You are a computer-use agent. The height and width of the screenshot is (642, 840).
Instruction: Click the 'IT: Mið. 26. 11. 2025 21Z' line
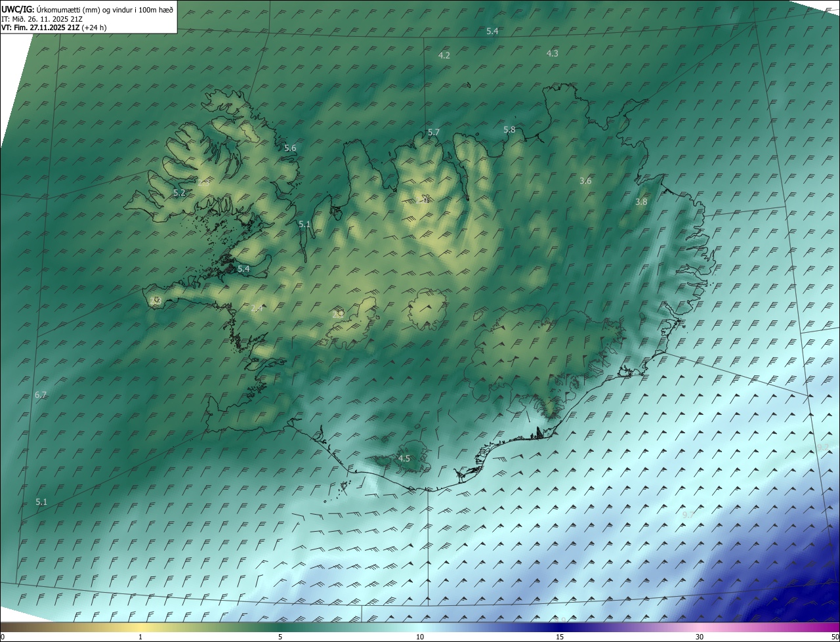(x=41, y=19)
